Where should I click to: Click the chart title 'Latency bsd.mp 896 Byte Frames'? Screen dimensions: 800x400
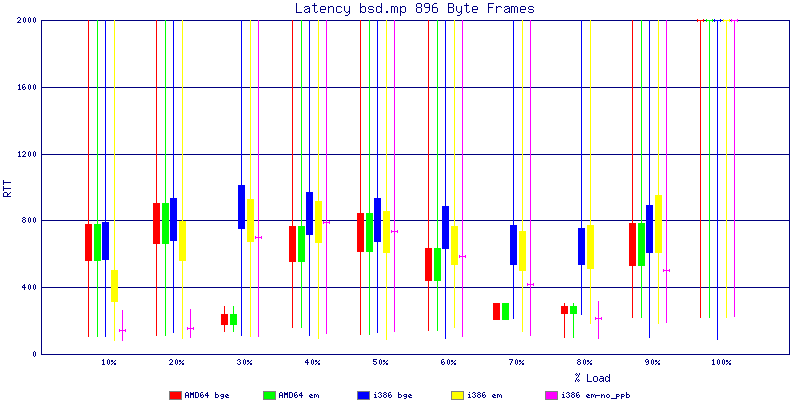click(415, 9)
